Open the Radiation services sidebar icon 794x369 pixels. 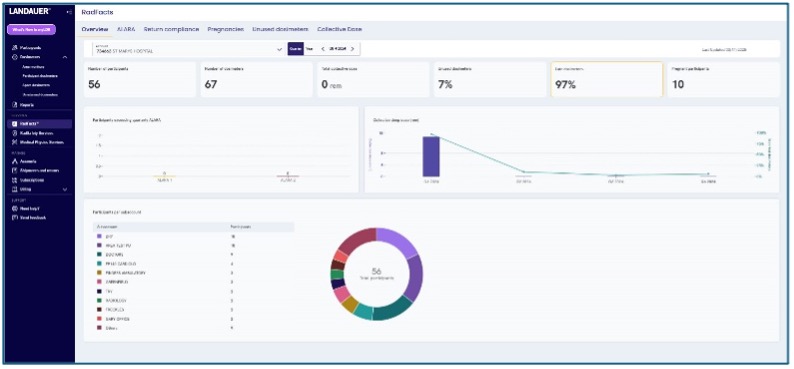tap(15, 133)
